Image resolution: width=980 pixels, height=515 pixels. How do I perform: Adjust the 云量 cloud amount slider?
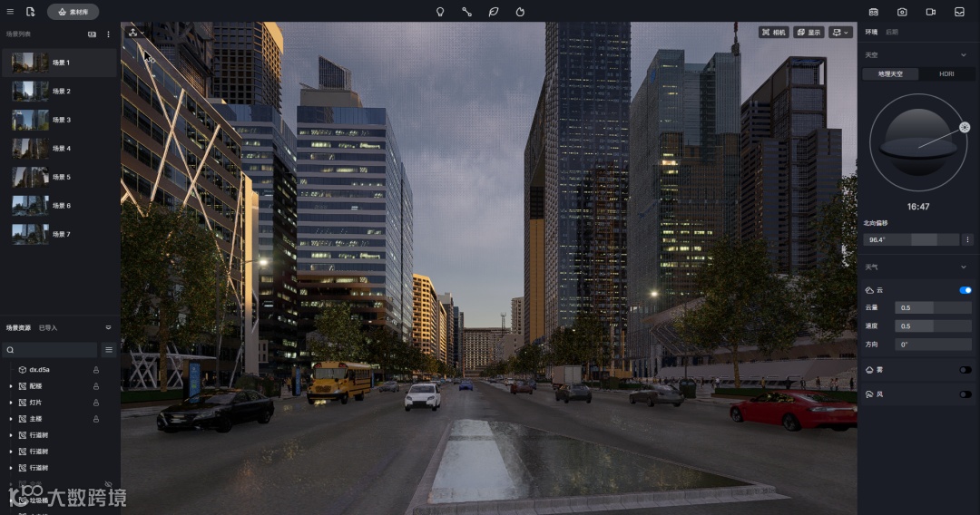coord(933,307)
